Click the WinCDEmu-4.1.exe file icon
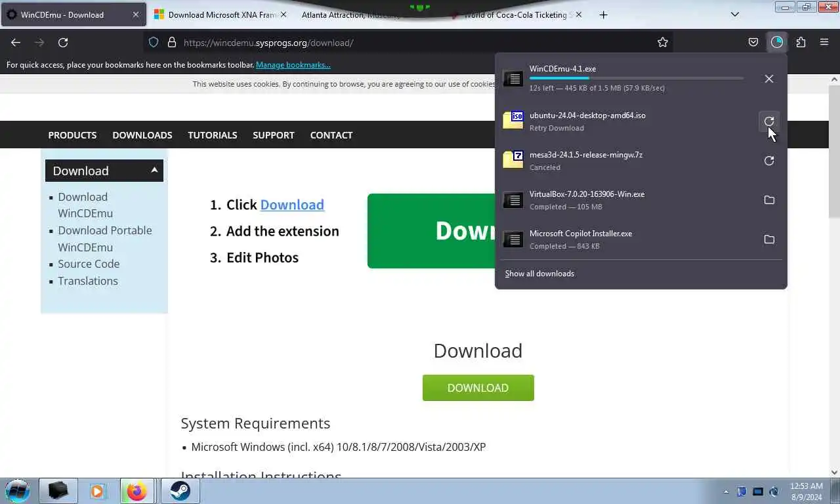 click(x=513, y=79)
